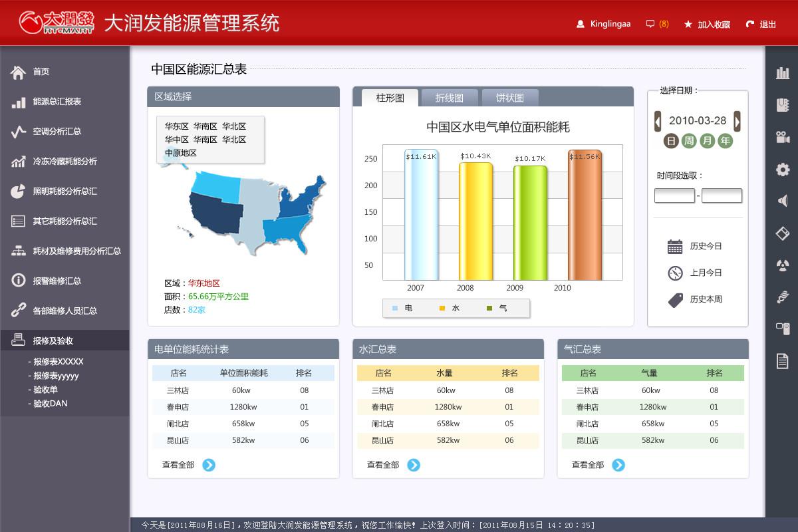Click the energy-saving bulb icon in right sidebar
798x532 pixels.
click(x=783, y=297)
